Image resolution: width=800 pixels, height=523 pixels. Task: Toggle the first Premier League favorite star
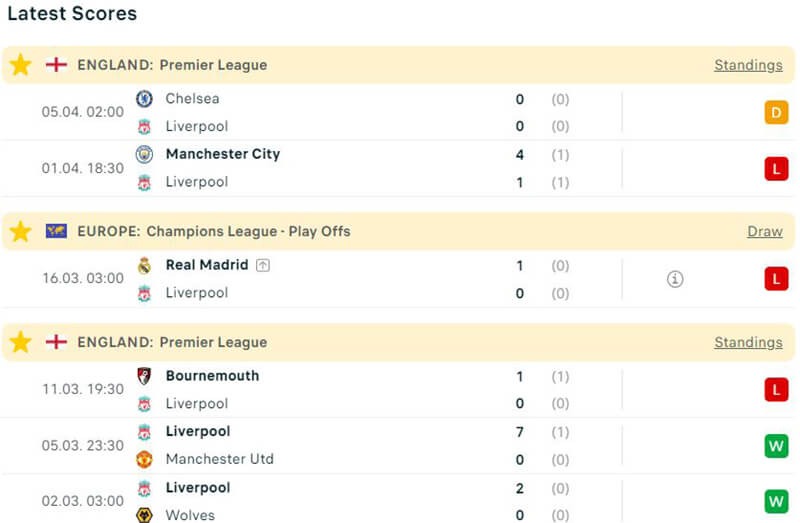coord(20,65)
